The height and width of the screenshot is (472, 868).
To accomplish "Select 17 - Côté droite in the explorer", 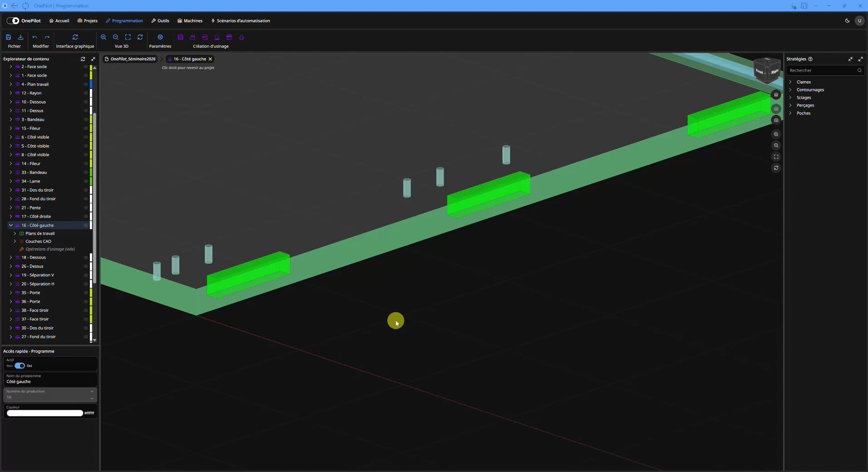I will [x=36, y=216].
